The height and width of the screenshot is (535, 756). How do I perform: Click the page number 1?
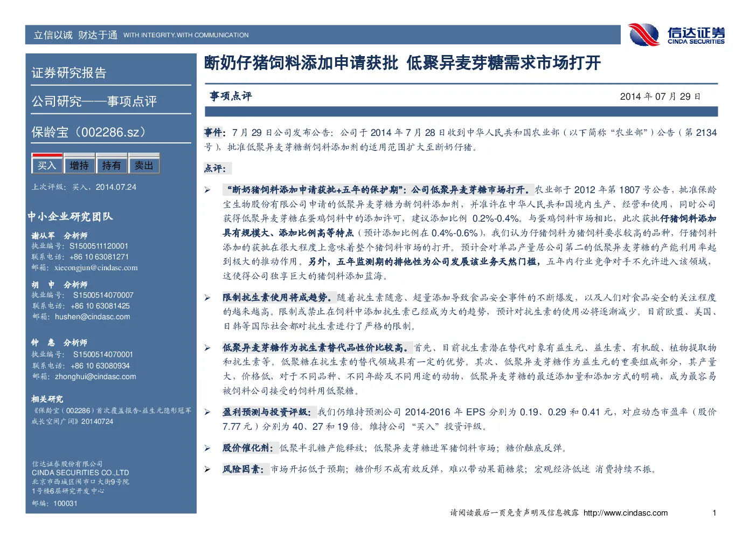point(715,513)
